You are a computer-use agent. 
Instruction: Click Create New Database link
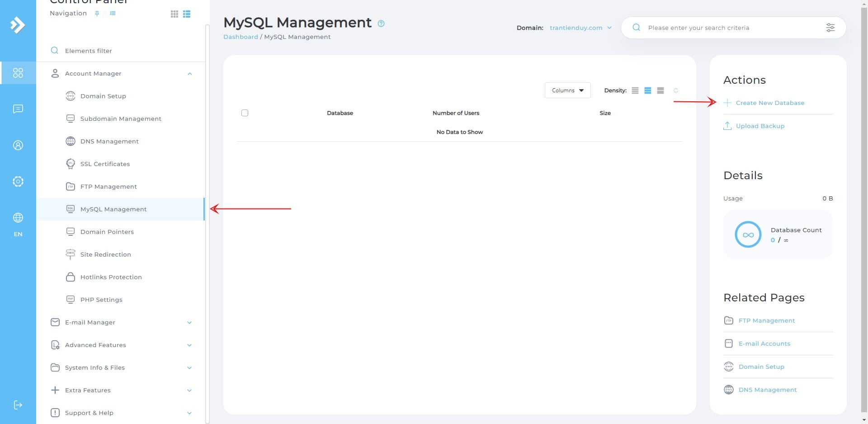pyautogui.click(x=770, y=103)
